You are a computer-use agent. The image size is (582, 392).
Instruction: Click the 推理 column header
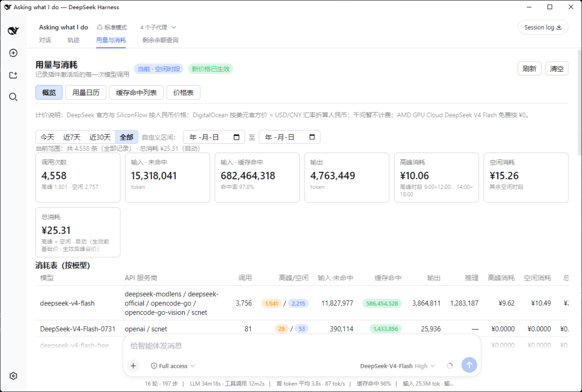tap(472, 278)
